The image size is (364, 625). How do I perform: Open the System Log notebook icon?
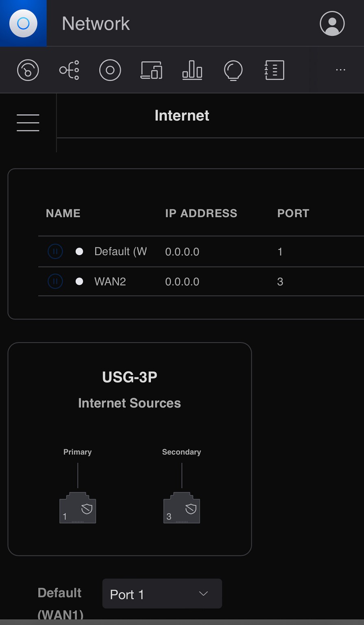coord(274,70)
